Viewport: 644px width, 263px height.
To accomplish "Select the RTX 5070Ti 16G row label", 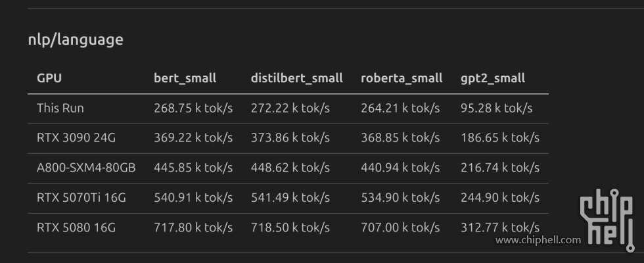I will tap(80, 198).
